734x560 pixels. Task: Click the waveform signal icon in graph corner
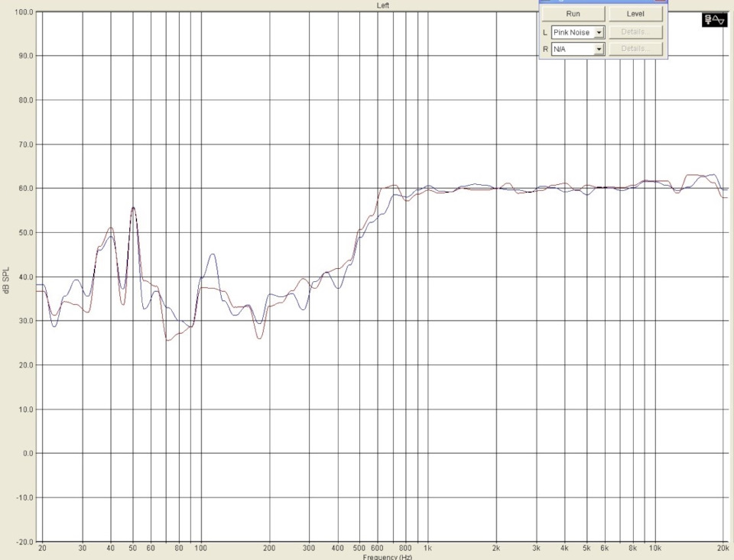click(714, 20)
